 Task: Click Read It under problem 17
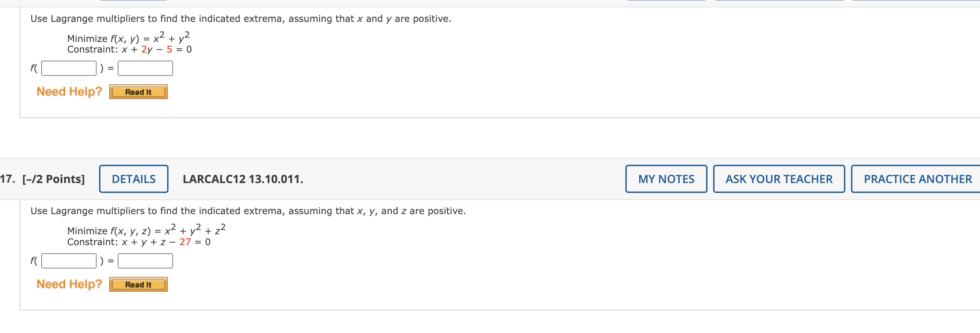pos(138,284)
